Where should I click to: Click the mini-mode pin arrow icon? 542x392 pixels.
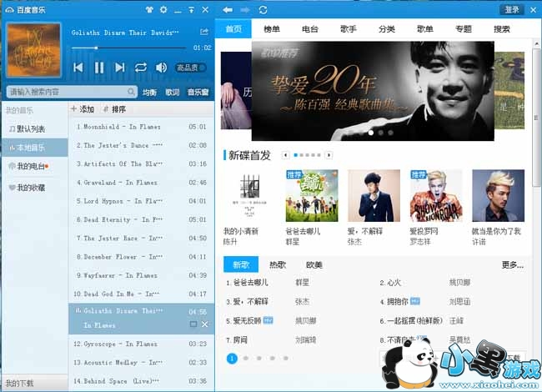click(192, 10)
